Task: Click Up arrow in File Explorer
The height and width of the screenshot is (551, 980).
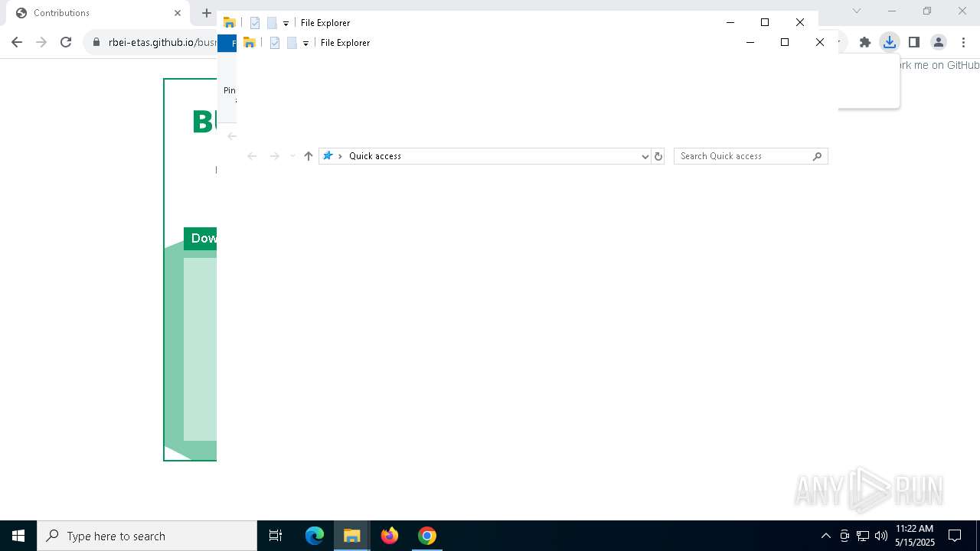Action: click(309, 156)
